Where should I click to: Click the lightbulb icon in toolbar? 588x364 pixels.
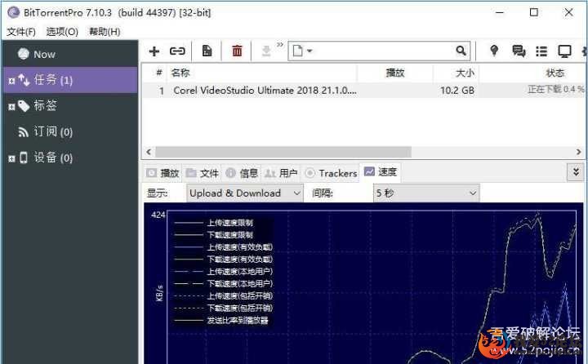[x=494, y=51]
